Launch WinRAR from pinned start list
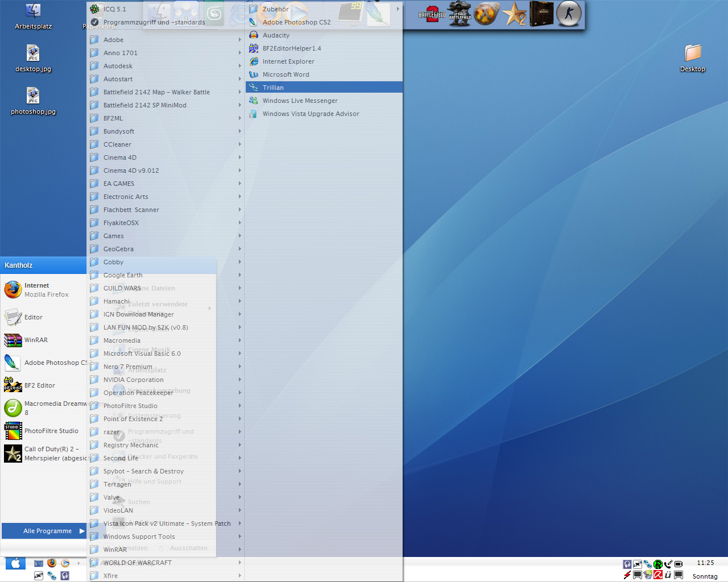Viewport: 728px width, 582px height. [44, 340]
